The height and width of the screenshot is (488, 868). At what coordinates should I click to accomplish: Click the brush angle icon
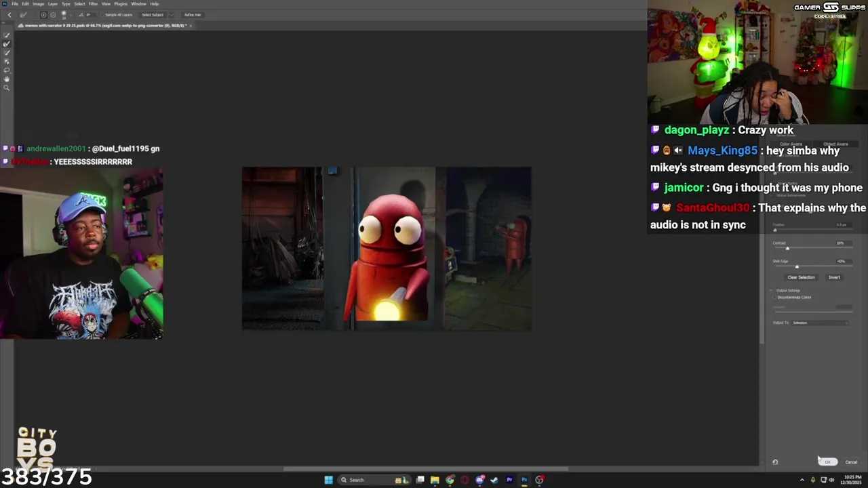(x=81, y=15)
